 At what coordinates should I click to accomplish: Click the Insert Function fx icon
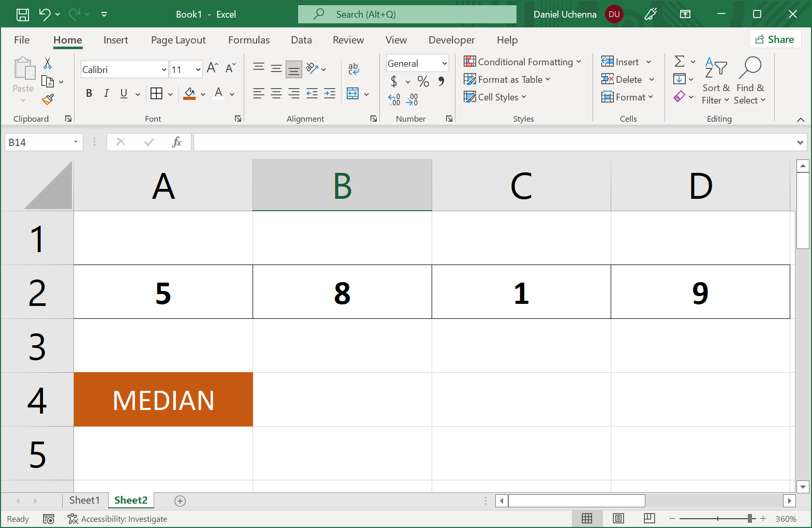click(176, 142)
